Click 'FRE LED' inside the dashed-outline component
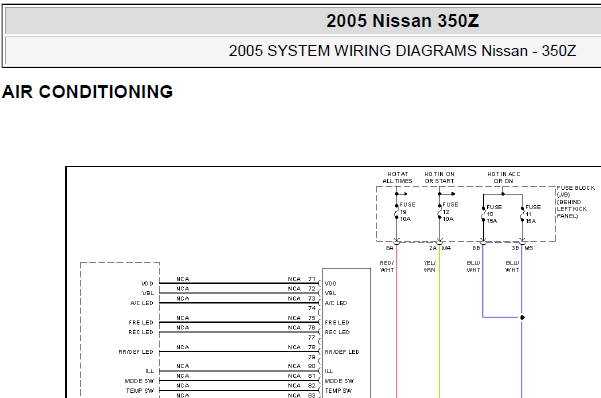 pyautogui.click(x=141, y=323)
